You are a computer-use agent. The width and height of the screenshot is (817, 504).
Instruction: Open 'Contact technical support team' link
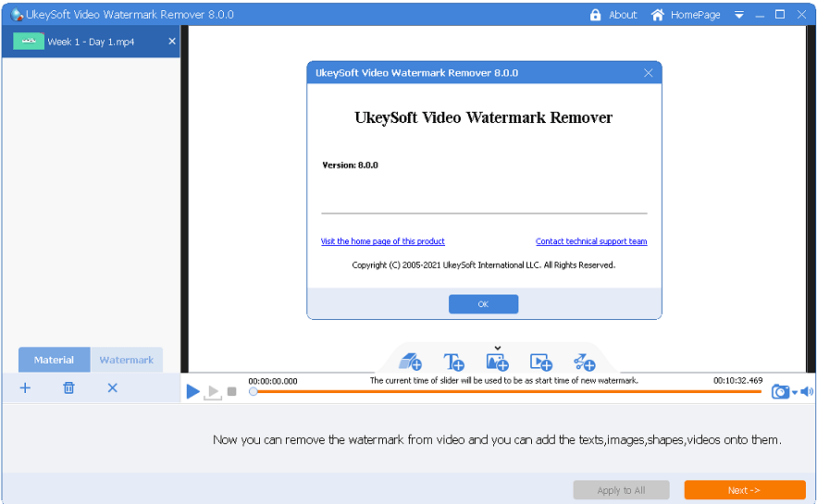pyautogui.click(x=591, y=241)
